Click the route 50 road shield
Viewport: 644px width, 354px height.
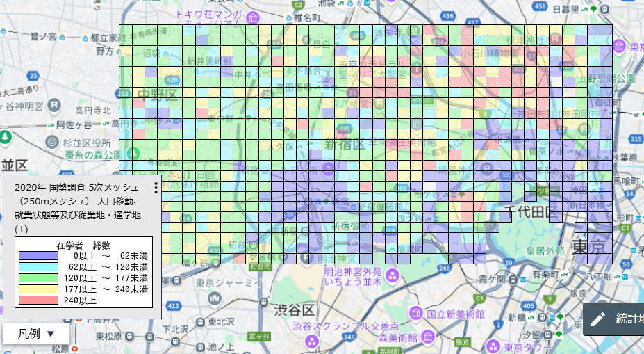pos(626,264)
